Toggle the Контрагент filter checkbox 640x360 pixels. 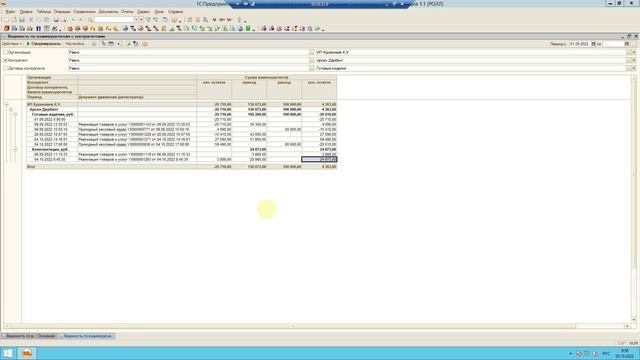coord(6,60)
